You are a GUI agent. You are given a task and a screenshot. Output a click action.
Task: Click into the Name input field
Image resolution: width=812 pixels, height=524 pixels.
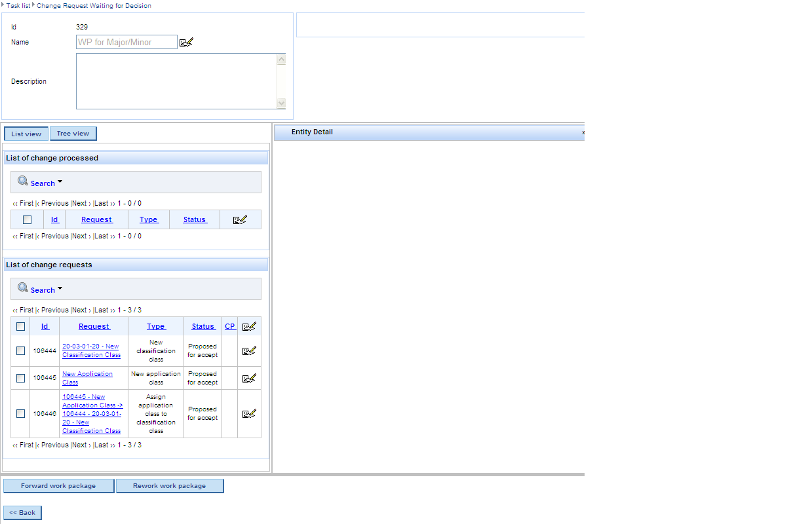pyautogui.click(x=126, y=43)
